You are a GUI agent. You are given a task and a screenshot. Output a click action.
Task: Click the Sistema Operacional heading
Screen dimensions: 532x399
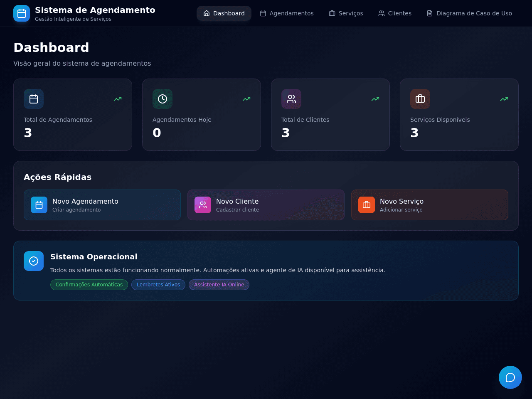coord(94,257)
